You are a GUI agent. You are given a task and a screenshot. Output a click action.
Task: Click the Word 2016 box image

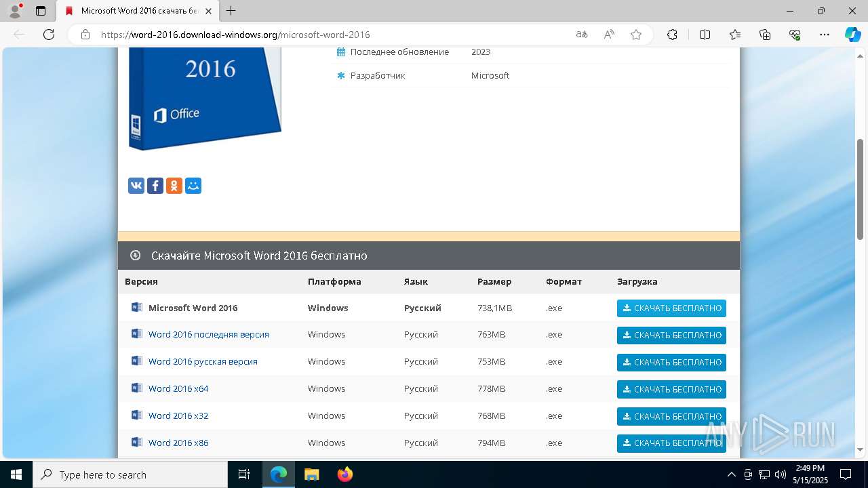point(205,98)
